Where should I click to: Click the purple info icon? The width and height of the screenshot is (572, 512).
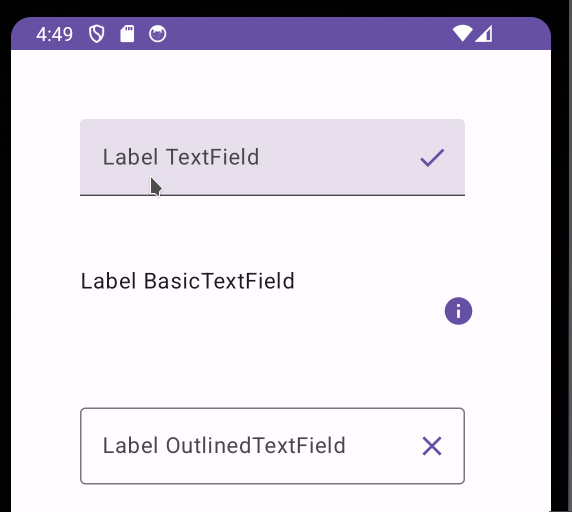[458, 311]
